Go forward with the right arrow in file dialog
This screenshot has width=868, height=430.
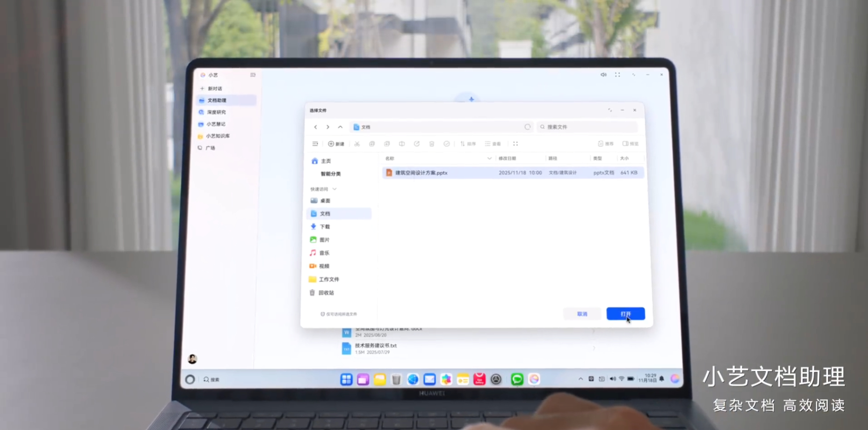pos(328,127)
